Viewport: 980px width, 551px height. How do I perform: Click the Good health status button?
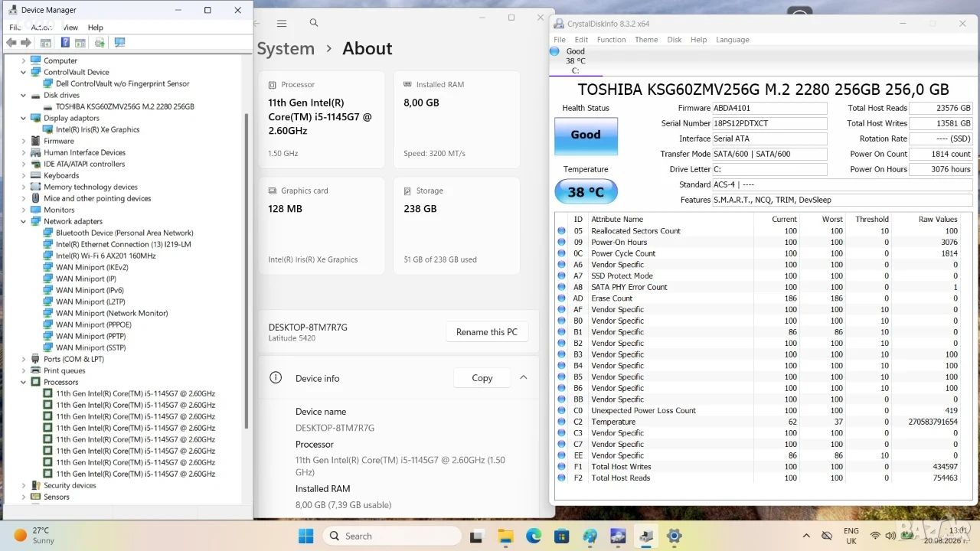click(x=586, y=135)
